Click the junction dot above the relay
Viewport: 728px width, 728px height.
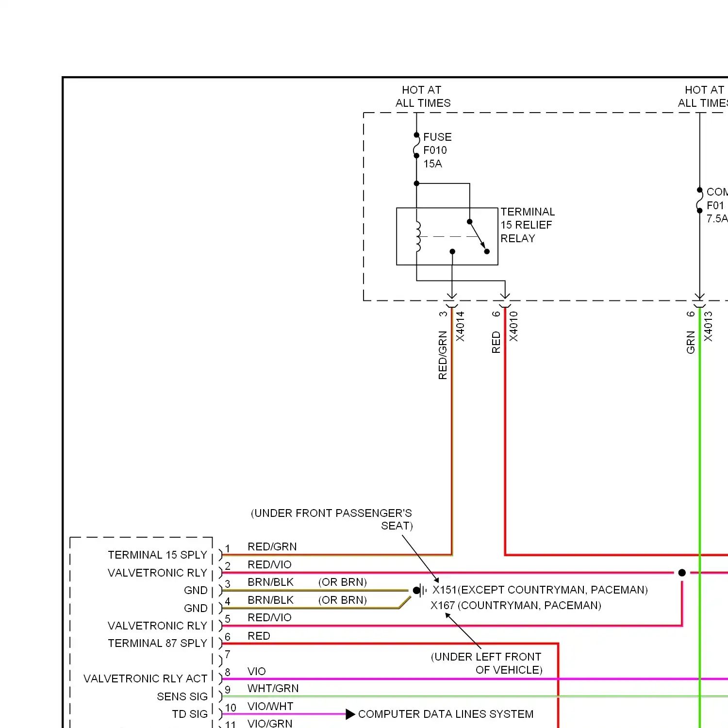pyautogui.click(x=416, y=183)
